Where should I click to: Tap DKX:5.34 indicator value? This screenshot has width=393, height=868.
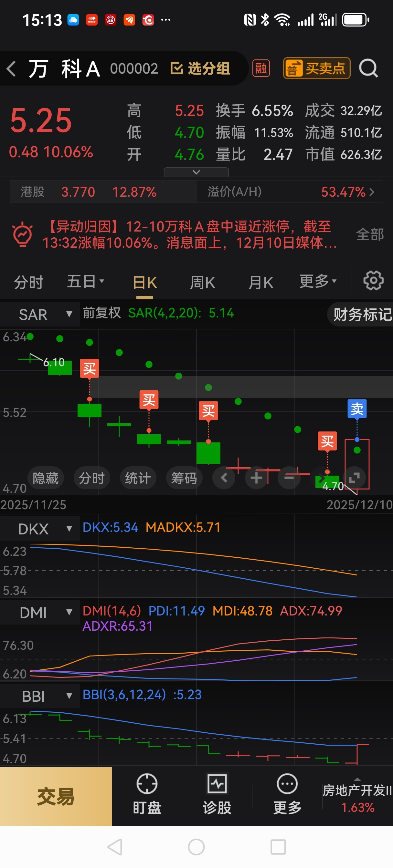click(110, 527)
